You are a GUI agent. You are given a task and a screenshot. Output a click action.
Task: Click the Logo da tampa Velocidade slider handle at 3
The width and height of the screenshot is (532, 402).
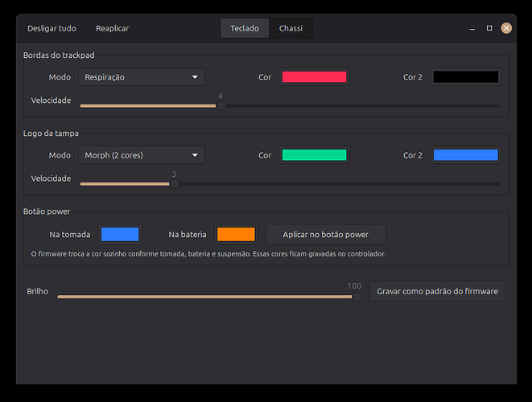(175, 184)
